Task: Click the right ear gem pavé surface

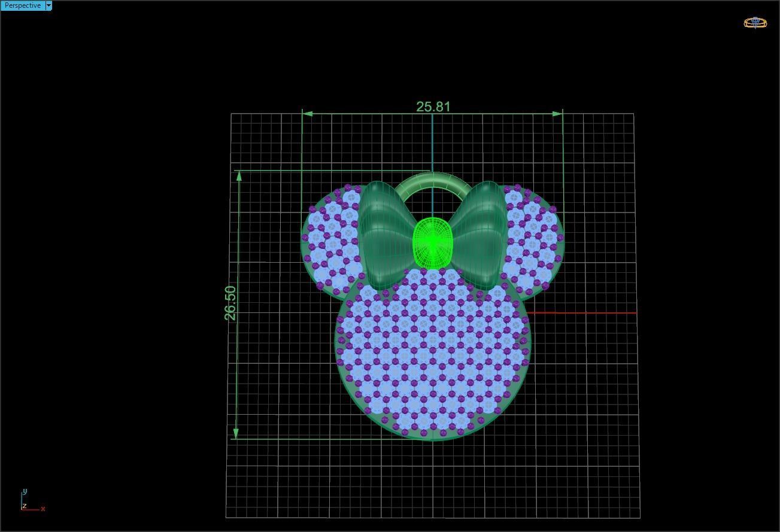Action: pos(533,239)
